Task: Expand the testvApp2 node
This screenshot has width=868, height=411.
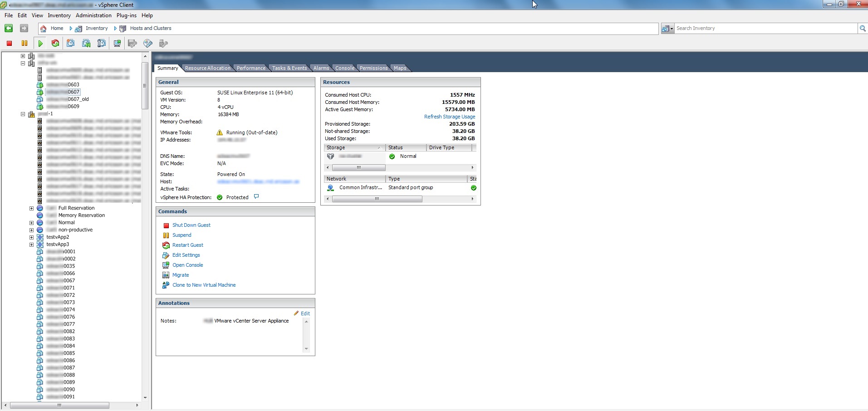Action: tap(31, 237)
